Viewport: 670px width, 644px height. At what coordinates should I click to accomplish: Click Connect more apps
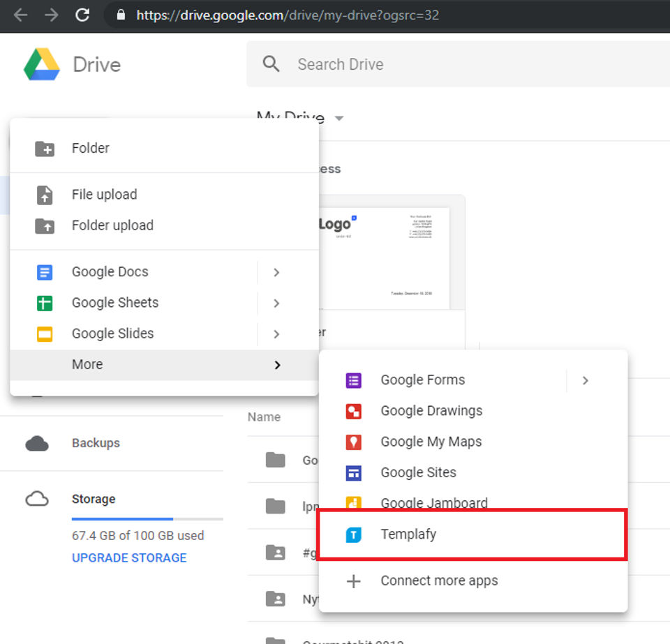click(x=473, y=581)
